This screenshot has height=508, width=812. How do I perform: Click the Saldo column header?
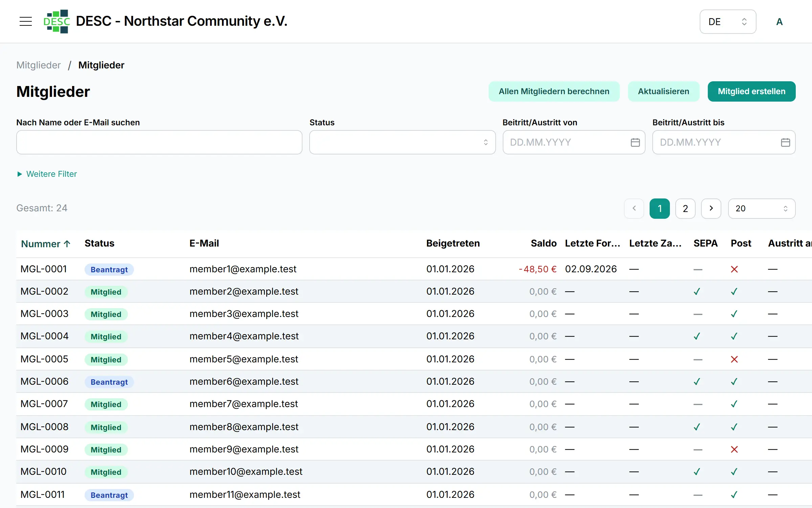(543, 243)
